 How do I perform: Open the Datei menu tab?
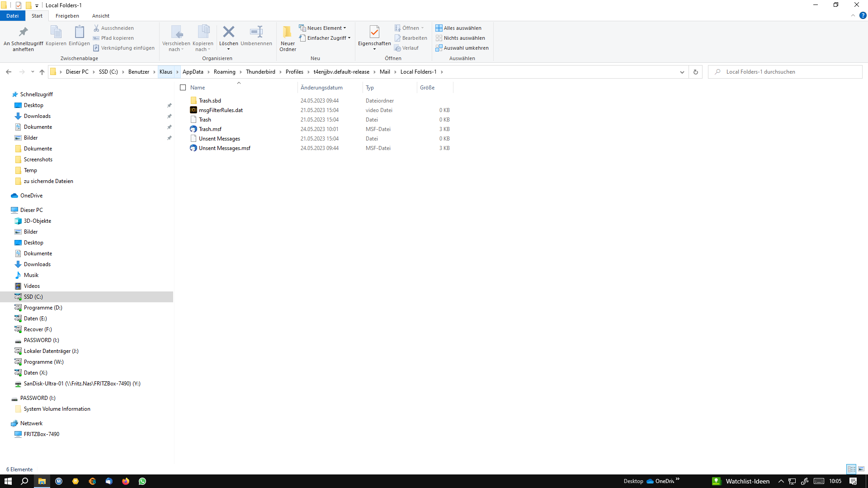click(12, 16)
